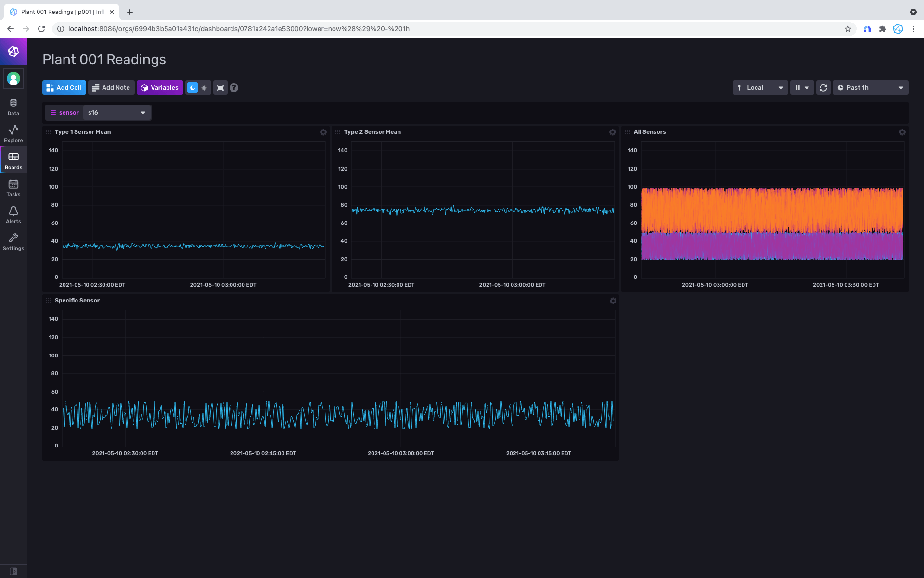
Task: Open the All Sensors cell settings gear
Action: click(x=902, y=132)
